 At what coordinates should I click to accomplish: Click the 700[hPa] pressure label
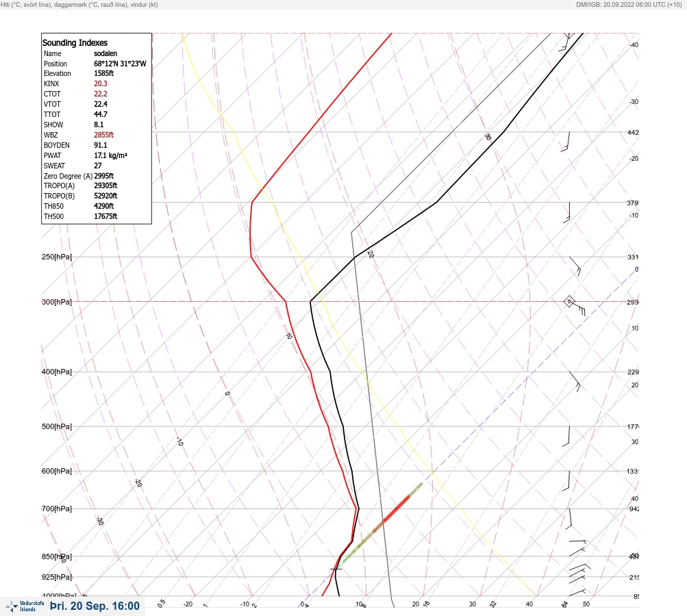click(57, 509)
